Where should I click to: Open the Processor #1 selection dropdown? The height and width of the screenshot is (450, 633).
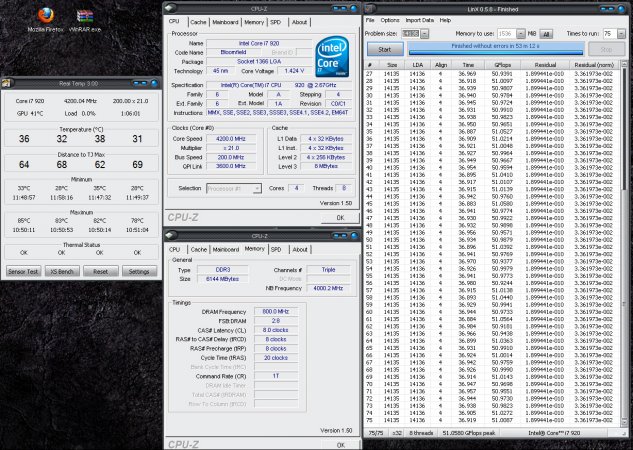[x=234, y=188]
